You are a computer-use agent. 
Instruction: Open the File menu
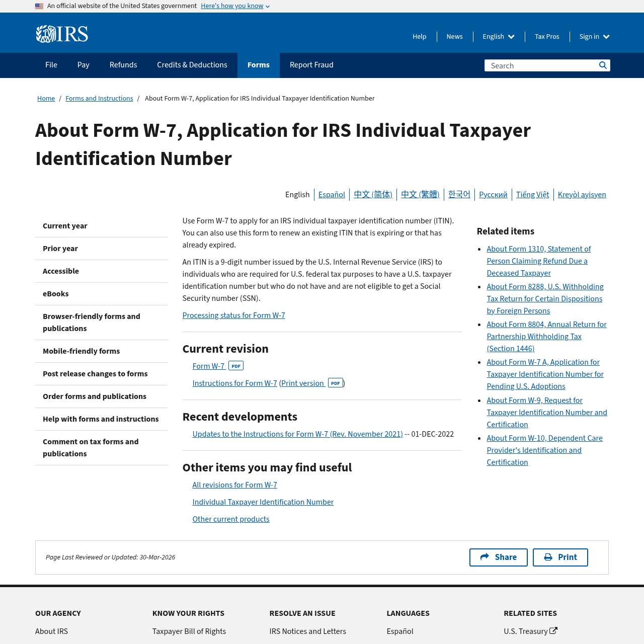pos(51,65)
